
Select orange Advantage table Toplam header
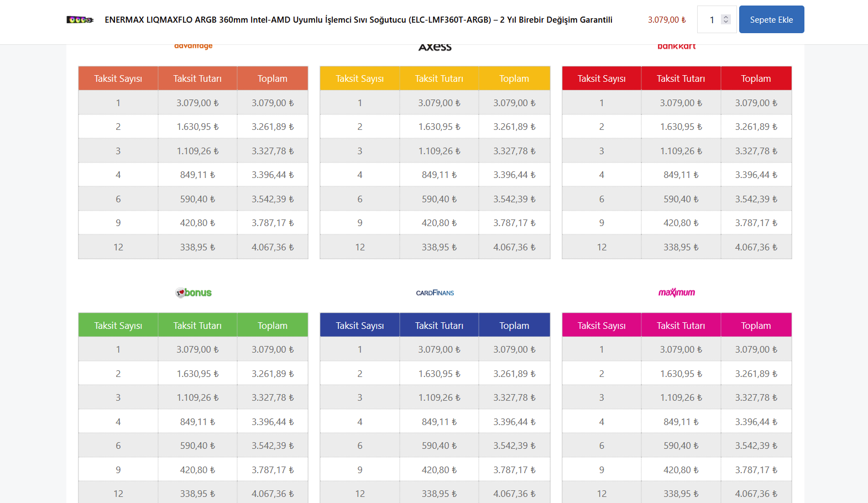click(x=273, y=78)
